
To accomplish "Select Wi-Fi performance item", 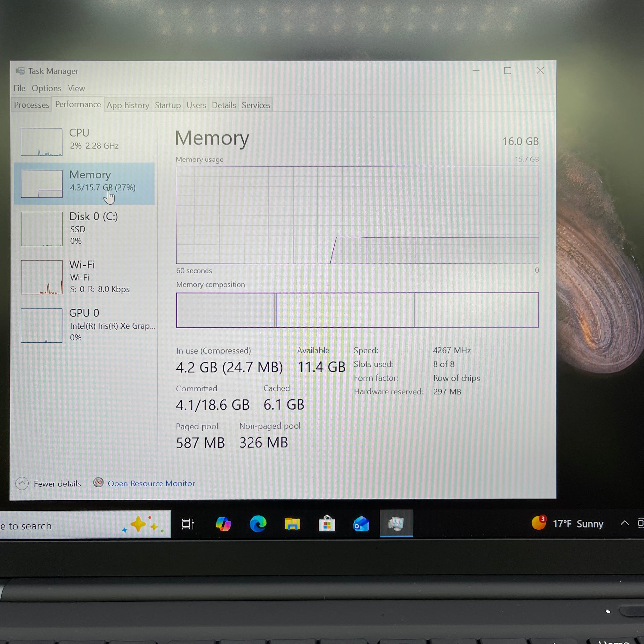I will click(x=84, y=277).
